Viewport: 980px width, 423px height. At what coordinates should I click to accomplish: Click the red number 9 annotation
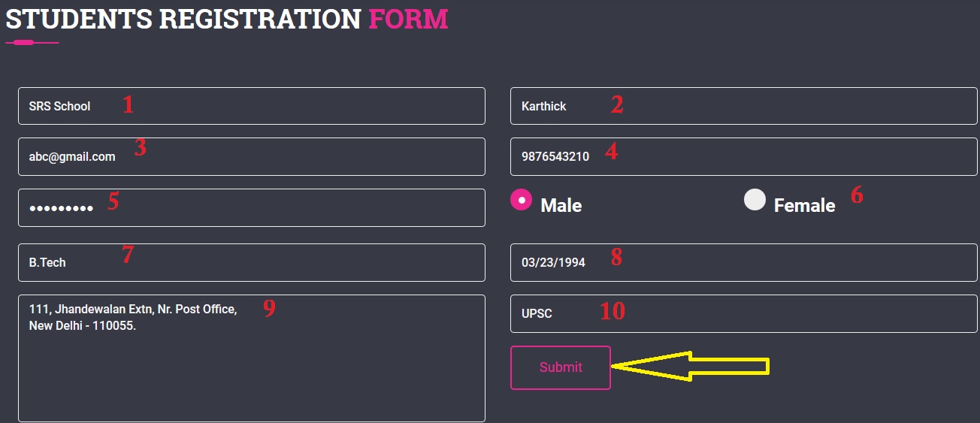tap(269, 309)
